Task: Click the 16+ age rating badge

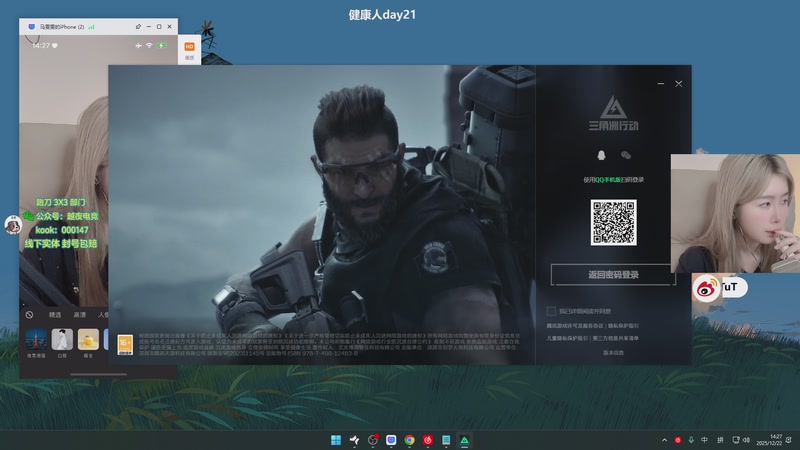Action: (125, 344)
